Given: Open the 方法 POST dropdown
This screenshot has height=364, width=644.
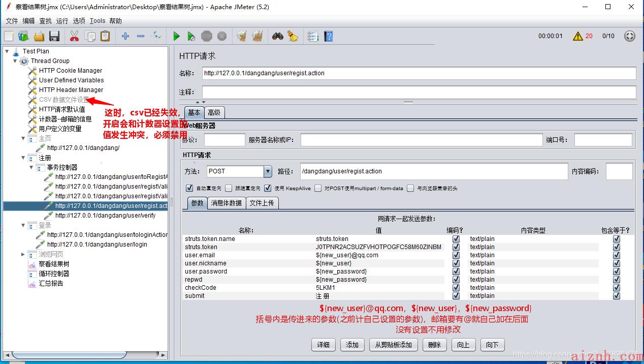Looking at the screenshot, I should (x=268, y=171).
